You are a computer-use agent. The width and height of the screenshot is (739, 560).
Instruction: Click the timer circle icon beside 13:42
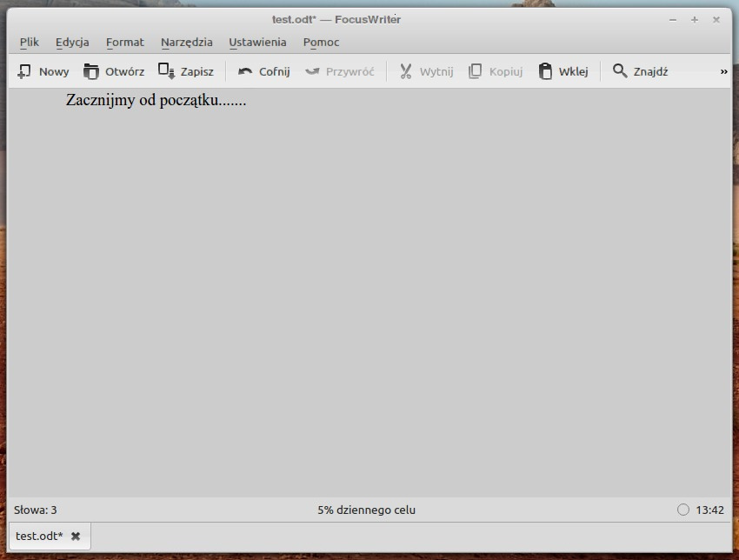pyautogui.click(x=682, y=510)
